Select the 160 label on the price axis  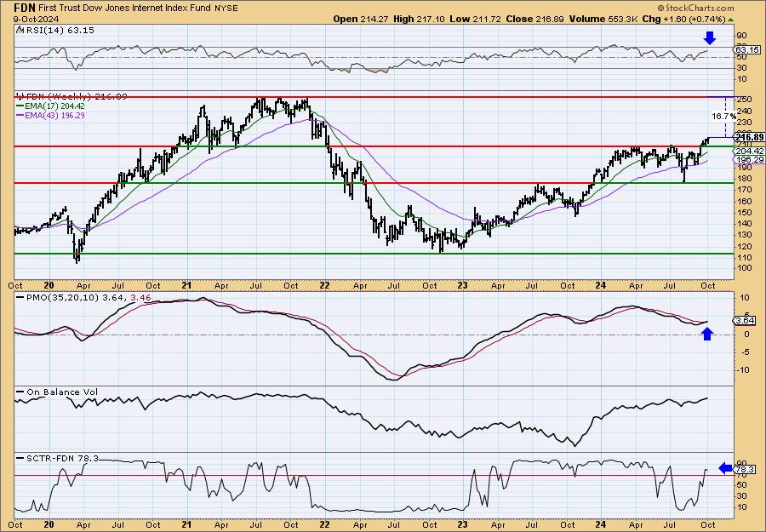click(745, 201)
